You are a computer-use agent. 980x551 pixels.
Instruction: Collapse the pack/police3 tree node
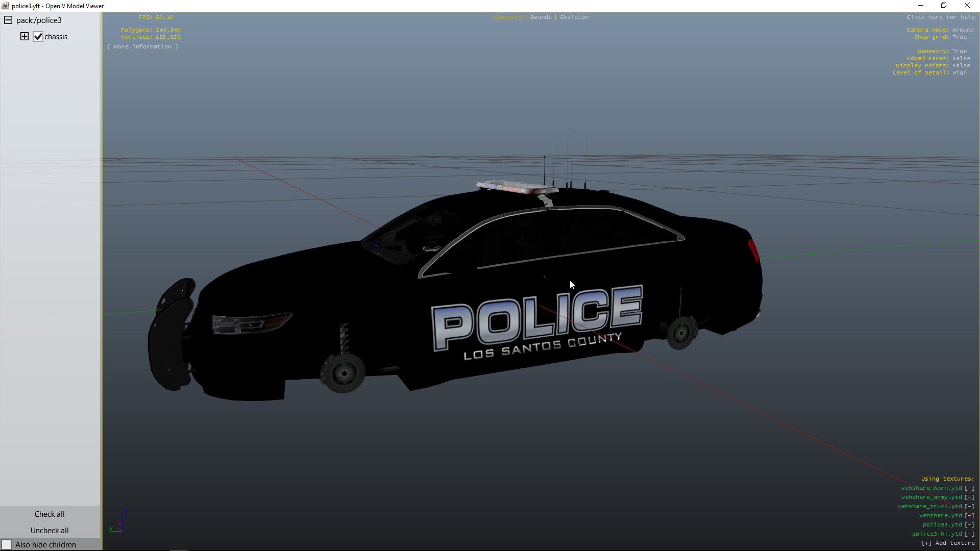(x=8, y=20)
